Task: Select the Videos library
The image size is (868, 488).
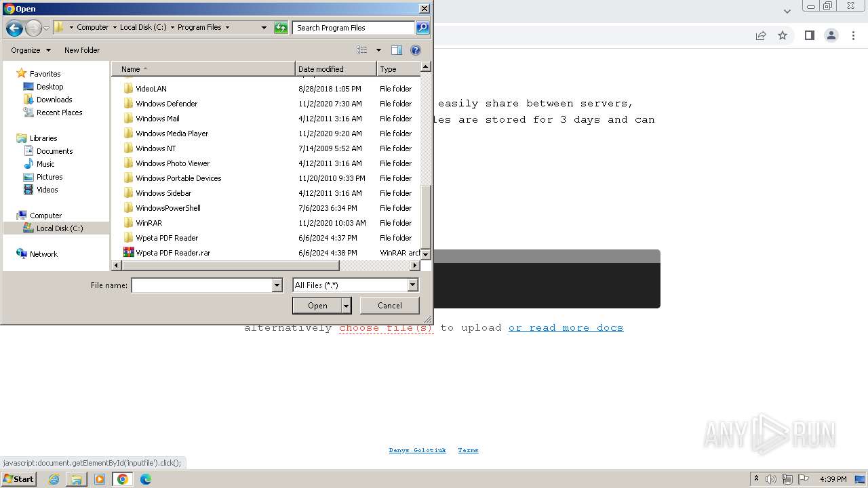Action: coord(47,190)
